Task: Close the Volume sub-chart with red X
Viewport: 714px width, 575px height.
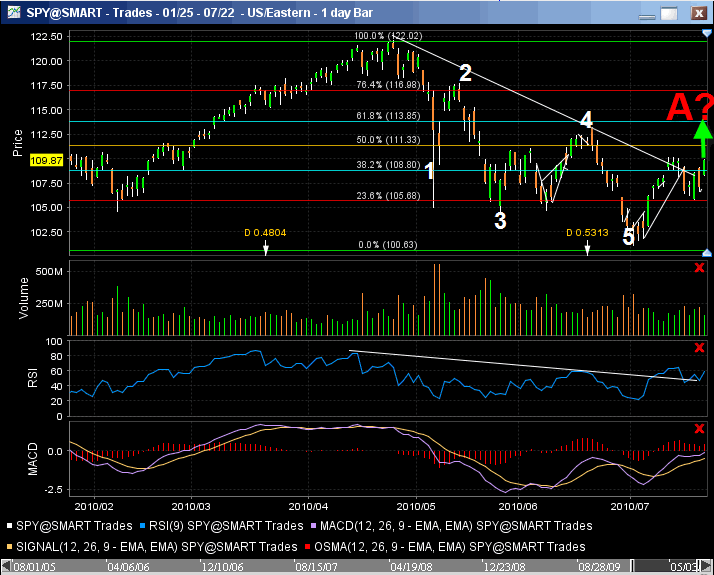Action: pos(699,268)
